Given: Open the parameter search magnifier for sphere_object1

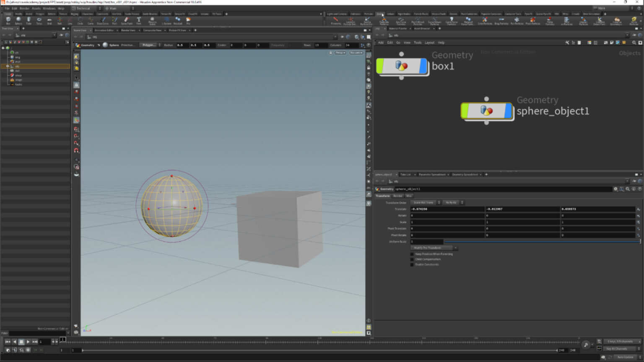Looking at the screenshot, I should click(627, 189).
